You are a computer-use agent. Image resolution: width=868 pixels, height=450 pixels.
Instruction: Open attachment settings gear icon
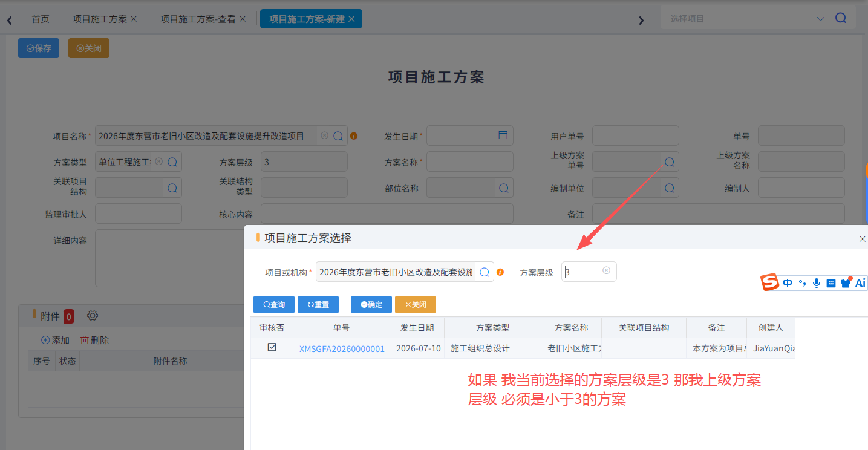[x=93, y=316]
